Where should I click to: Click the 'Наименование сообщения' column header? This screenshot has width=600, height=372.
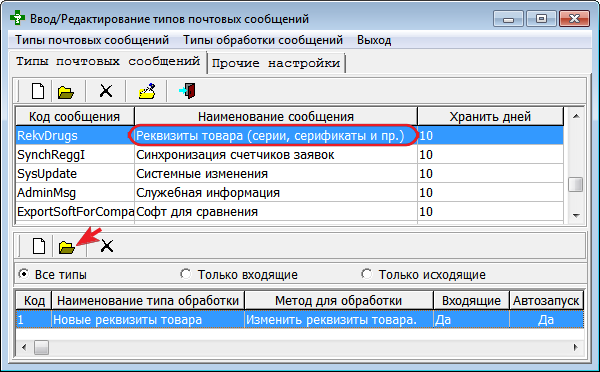(x=276, y=116)
